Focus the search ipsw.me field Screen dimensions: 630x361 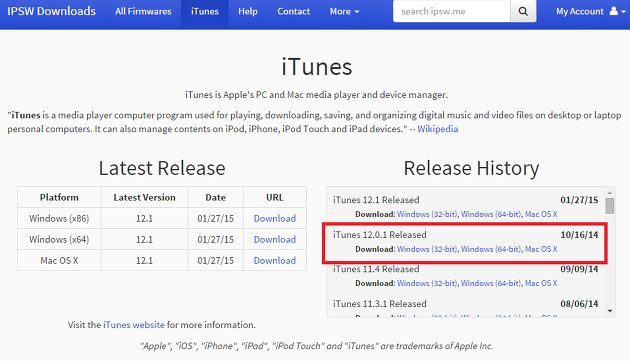click(452, 11)
